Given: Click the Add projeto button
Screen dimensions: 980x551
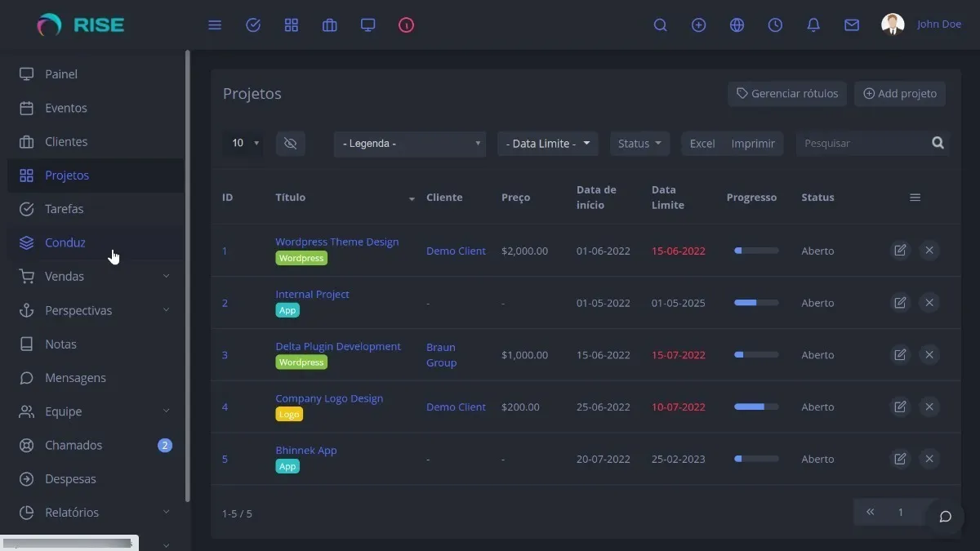Looking at the screenshot, I should point(900,94).
